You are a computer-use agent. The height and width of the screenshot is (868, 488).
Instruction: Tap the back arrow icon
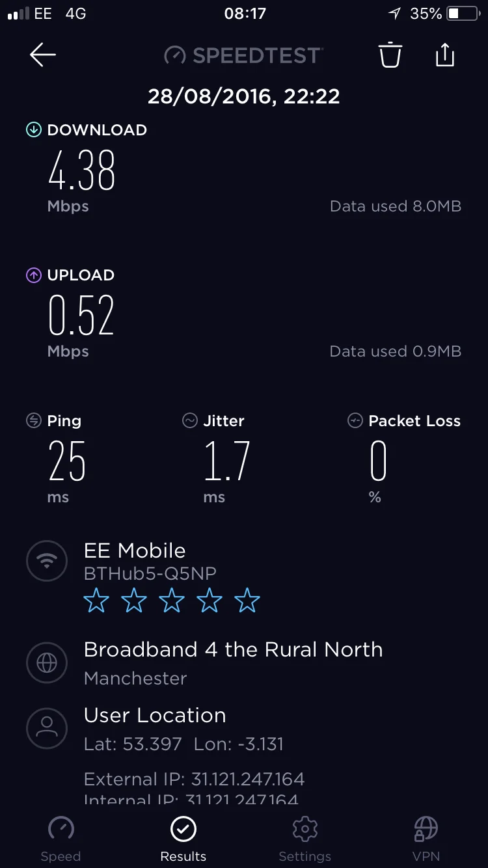(x=43, y=55)
